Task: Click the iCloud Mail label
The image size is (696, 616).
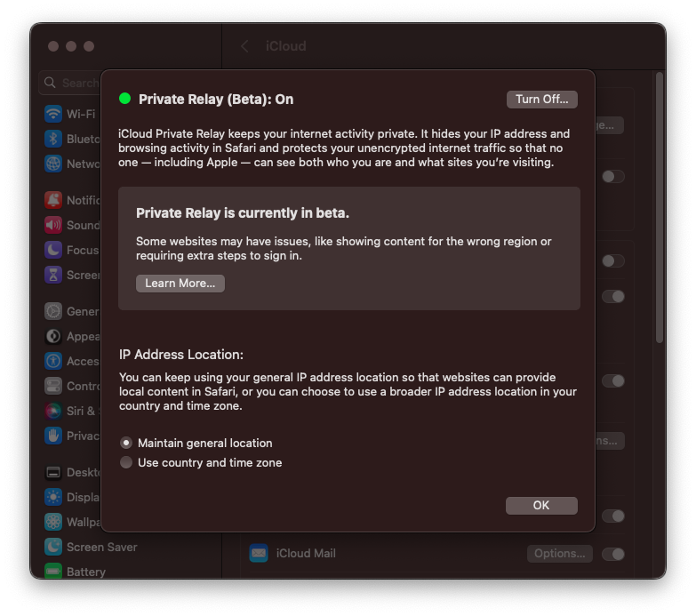Action: [306, 554]
